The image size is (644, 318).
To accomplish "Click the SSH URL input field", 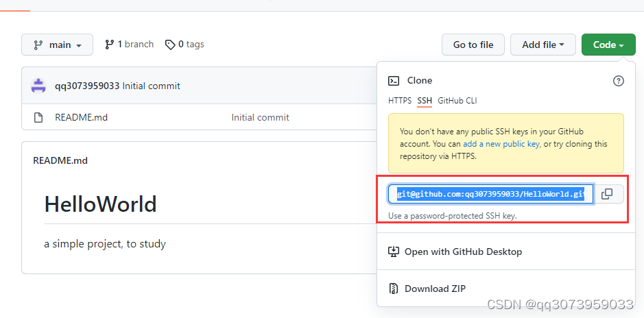I will click(491, 194).
